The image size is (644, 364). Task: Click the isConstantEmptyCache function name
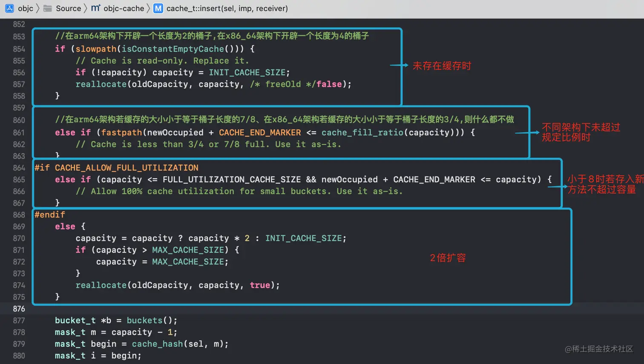tap(172, 49)
